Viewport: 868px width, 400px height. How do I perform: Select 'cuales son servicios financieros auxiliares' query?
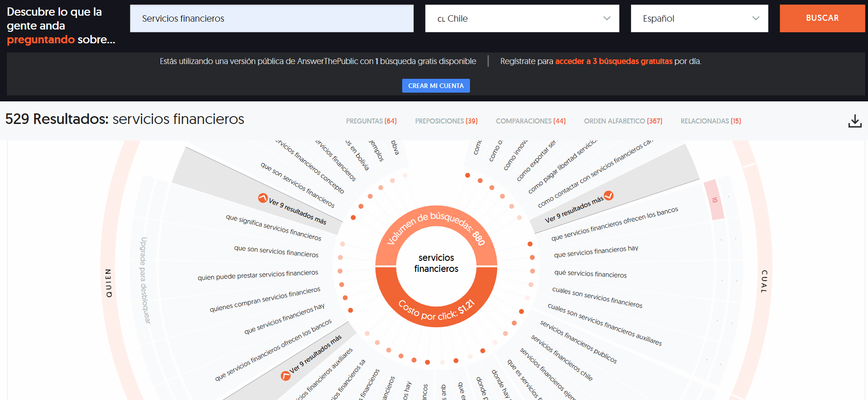pos(605,324)
